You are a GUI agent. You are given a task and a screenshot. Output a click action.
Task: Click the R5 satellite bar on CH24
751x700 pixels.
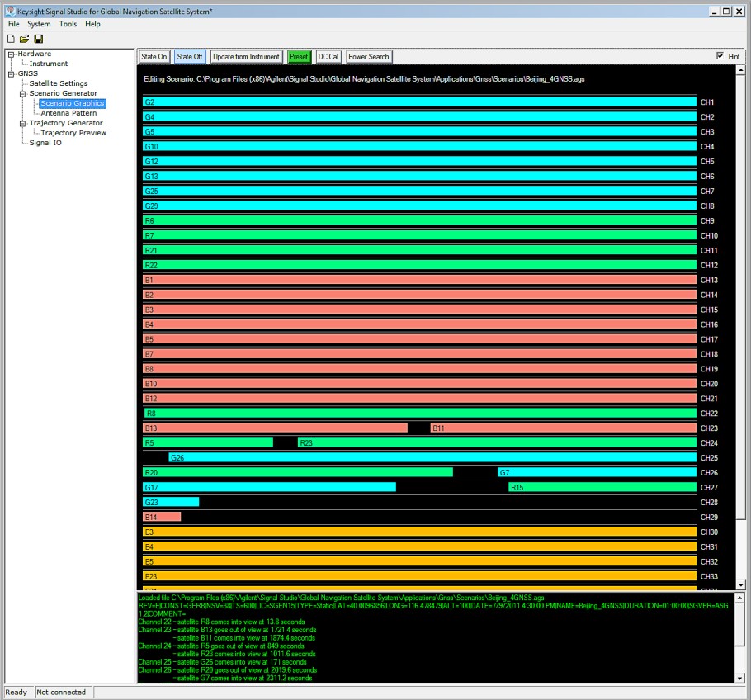pyautogui.click(x=208, y=443)
